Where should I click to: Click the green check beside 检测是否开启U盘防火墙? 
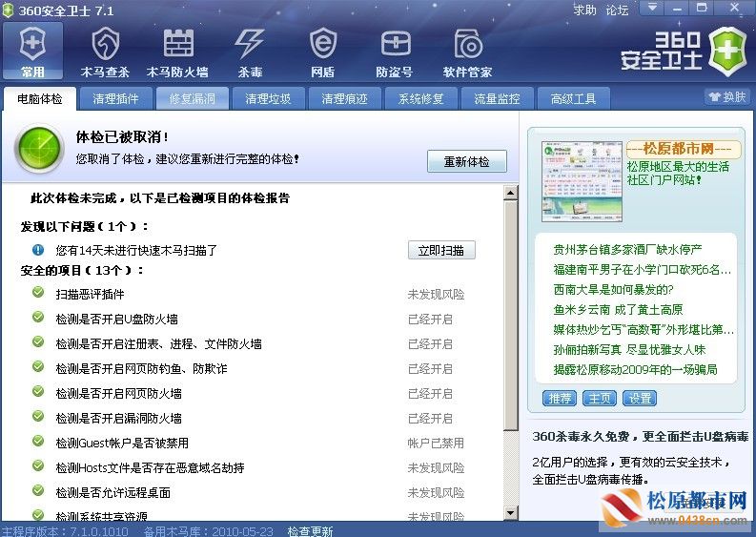(38, 317)
